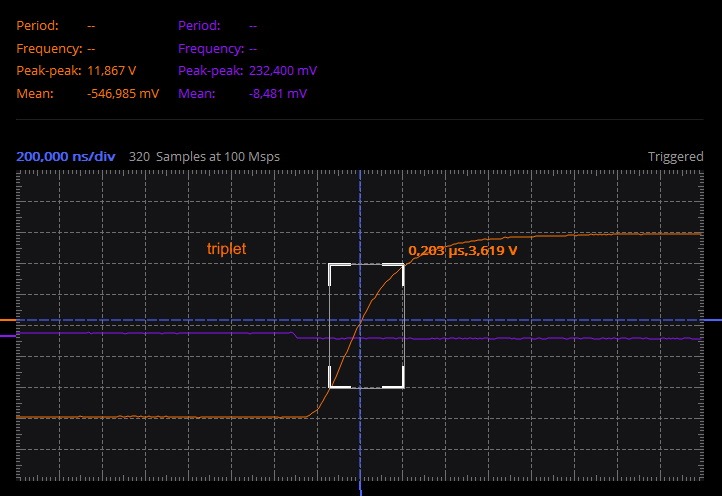Click the blue trigger time marker below the graph
722x496 pixels.
(x=361, y=488)
